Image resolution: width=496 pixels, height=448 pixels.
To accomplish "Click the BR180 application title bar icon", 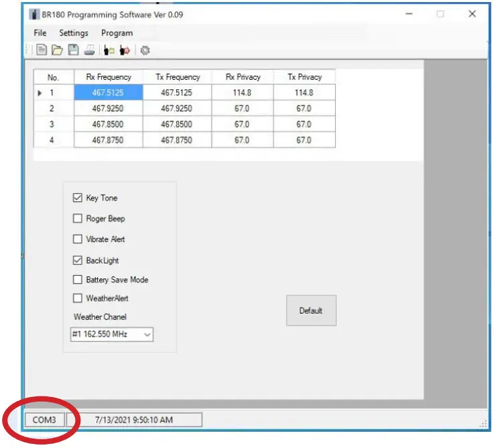I will click(x=34, y=15).
